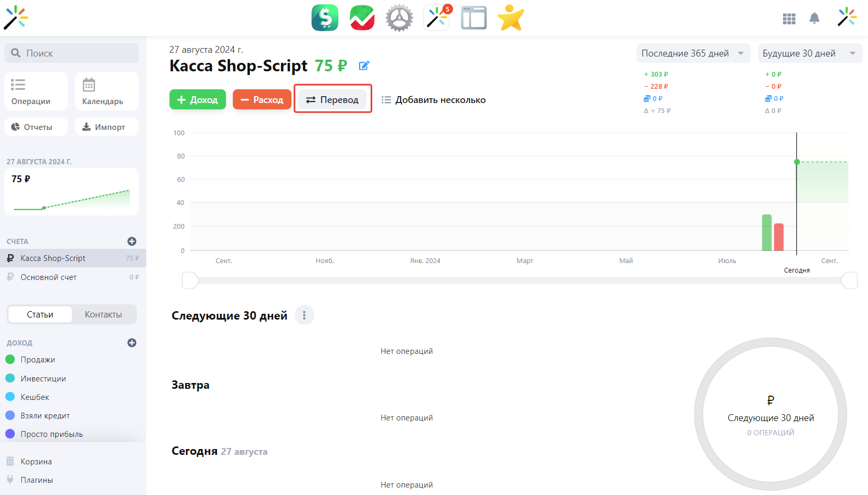Open the green dollar Cash app icon
The width and height of the screenshot is (868, 495).
pyautogui.click(x=325, y=18)
